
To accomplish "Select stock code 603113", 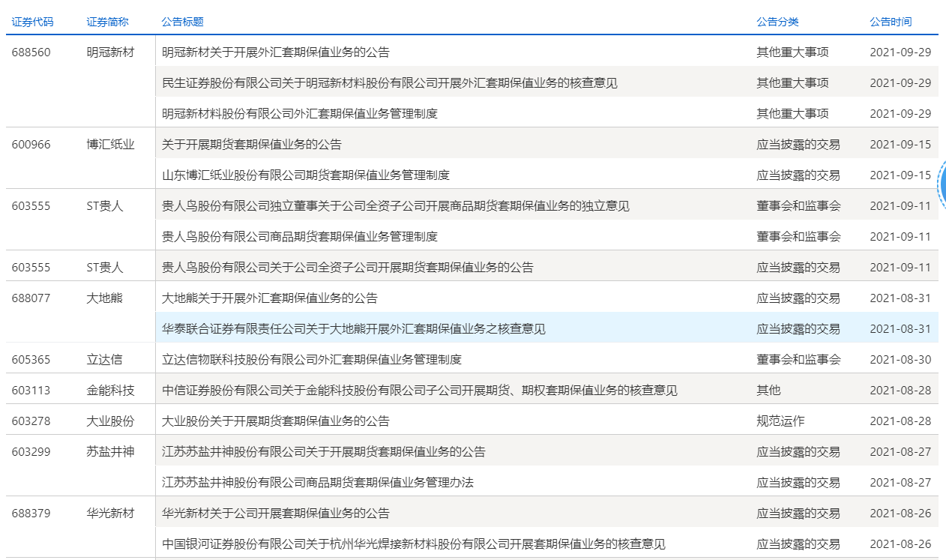I will point(31,391).
